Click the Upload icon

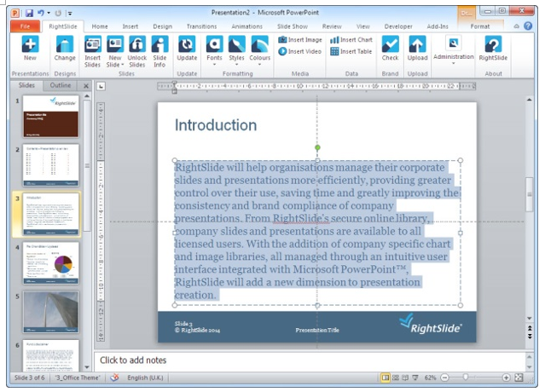click(417, 48)
